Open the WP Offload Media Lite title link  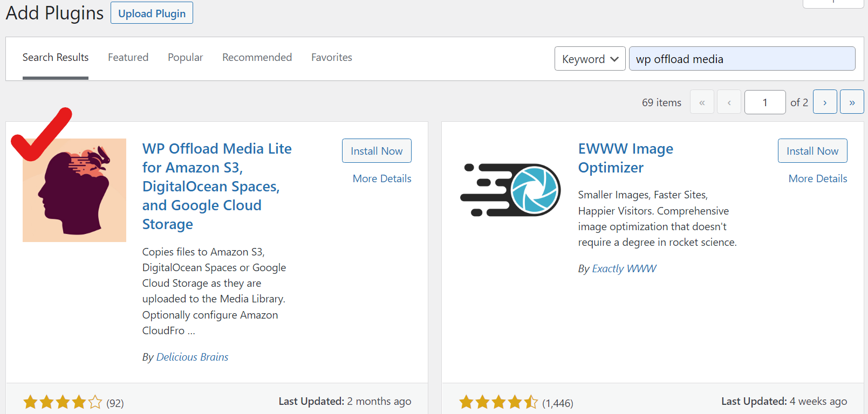[217, 186]
